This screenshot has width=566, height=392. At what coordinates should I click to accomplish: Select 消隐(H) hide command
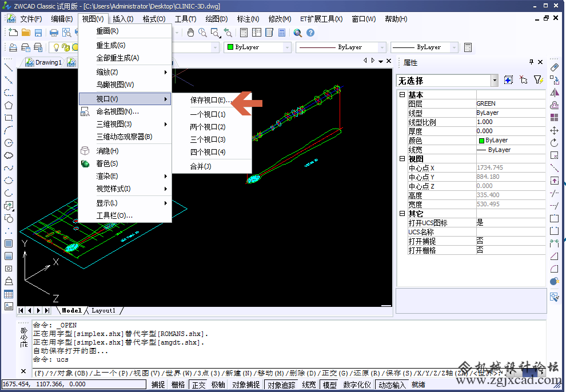click(x=125, y=151)
